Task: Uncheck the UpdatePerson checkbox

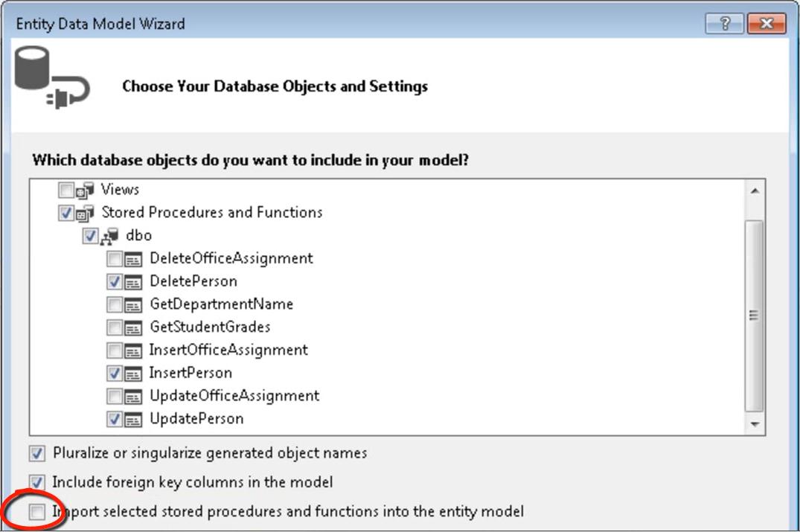Action: click(x=115, y=420)
